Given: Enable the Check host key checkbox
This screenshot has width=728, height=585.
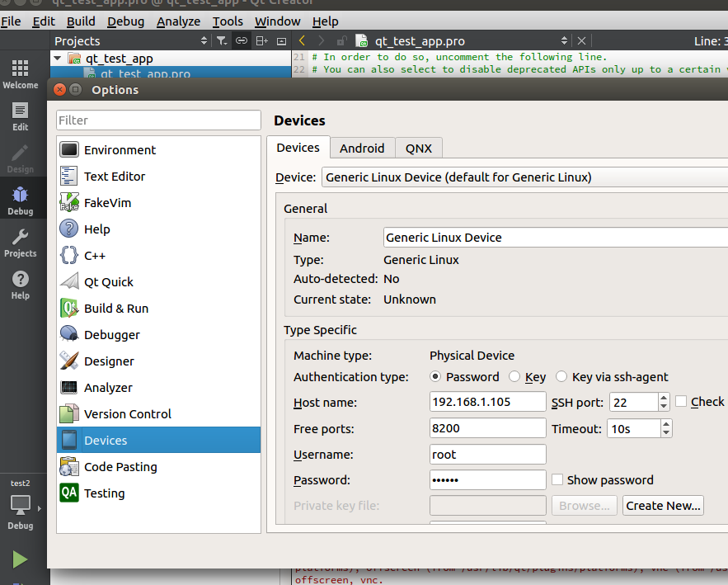Looking at the screenshot, I should coord(681,402).
